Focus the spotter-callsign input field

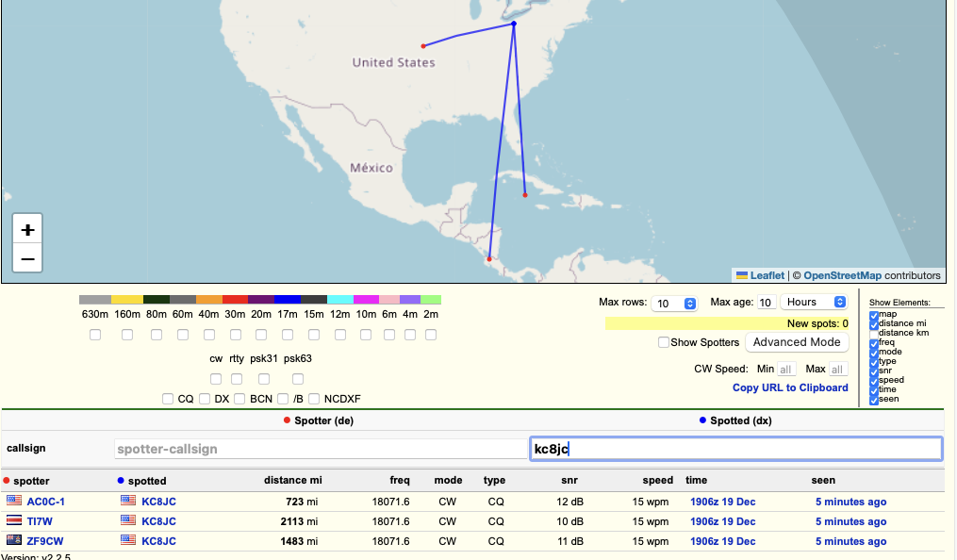321,449
